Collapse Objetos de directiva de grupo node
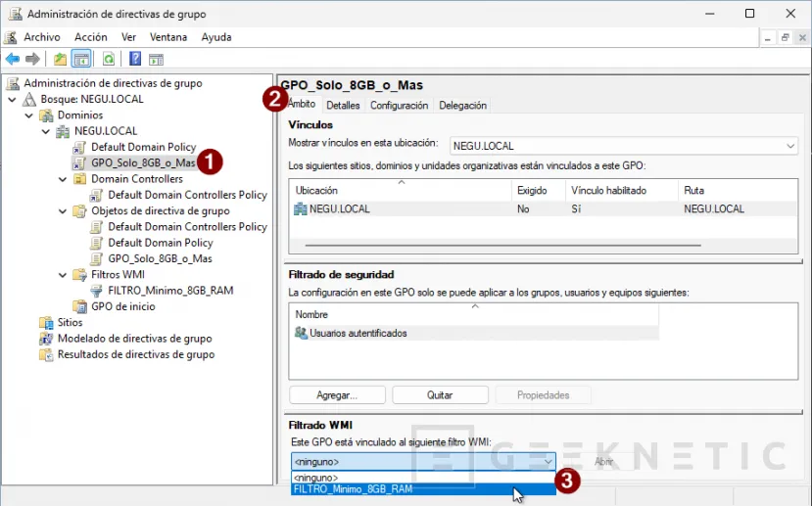Screen dimensions: 812x506 tap(63, 211)
